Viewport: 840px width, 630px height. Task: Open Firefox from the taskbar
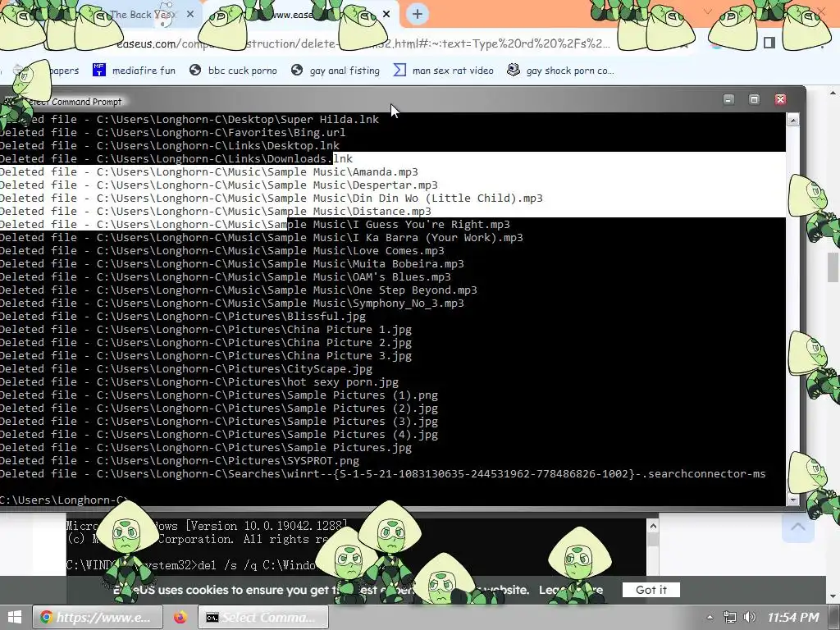(x=180, y=617)
